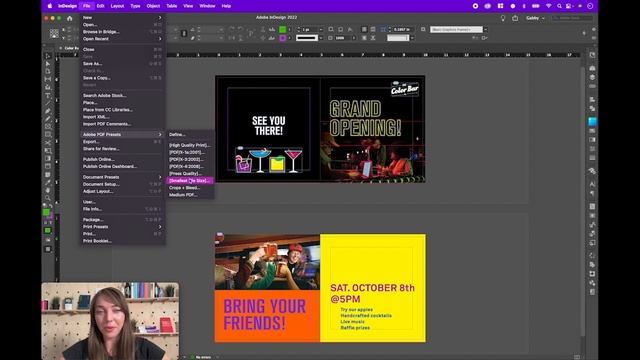Select the Pen tool
Screen dimensions: 640x360
click(x=48, y=111)
